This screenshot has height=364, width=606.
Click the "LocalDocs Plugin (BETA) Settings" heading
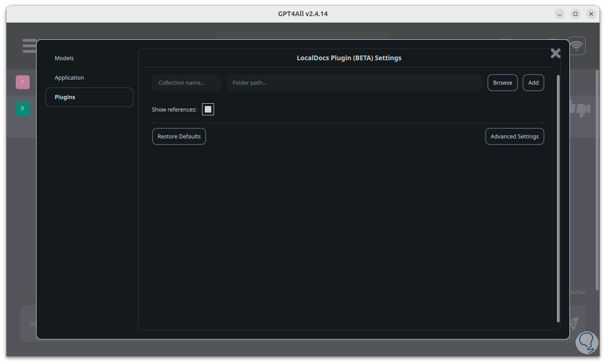click(349, 58)
